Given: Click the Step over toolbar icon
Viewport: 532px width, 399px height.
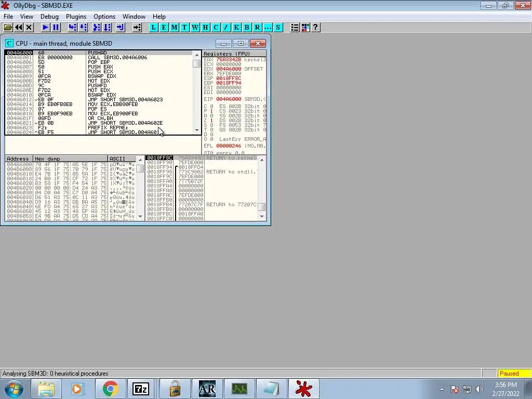Looking at the screenshot, I should (x=83, y=28).
